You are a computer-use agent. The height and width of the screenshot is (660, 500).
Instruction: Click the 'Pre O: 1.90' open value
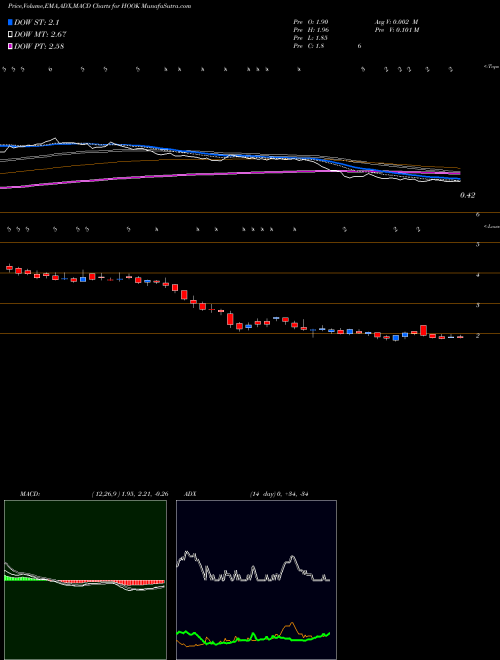pyautogui.click(x=311, y=22)
